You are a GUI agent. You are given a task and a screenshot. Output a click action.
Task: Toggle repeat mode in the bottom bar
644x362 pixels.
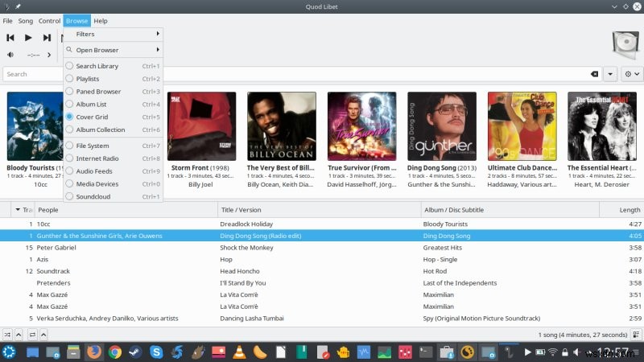[x=32, y=335]
